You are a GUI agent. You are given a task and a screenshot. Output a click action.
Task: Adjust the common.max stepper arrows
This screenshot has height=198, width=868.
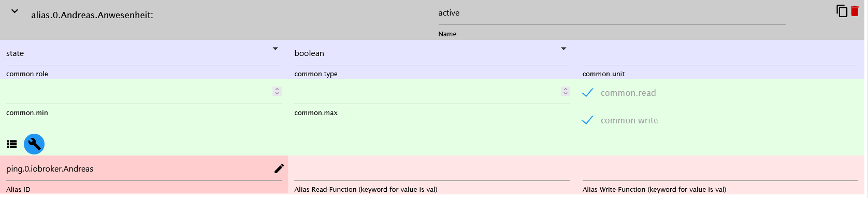[x=566, y=91]
